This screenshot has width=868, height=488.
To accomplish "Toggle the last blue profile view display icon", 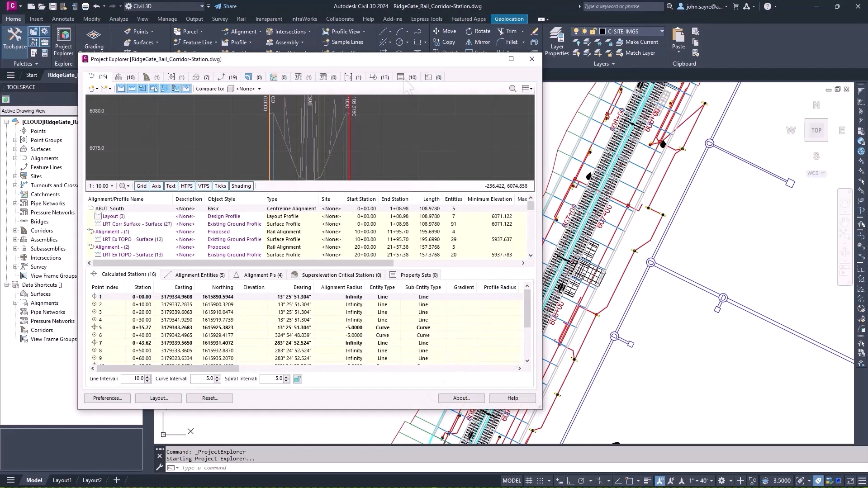I will click(x=186, y=89).
